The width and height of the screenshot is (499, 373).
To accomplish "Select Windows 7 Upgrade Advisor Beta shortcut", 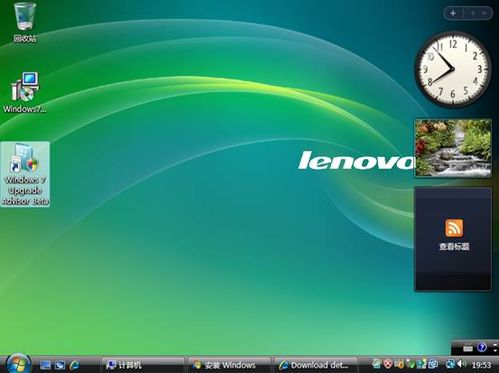I will [x=25, y=174].
